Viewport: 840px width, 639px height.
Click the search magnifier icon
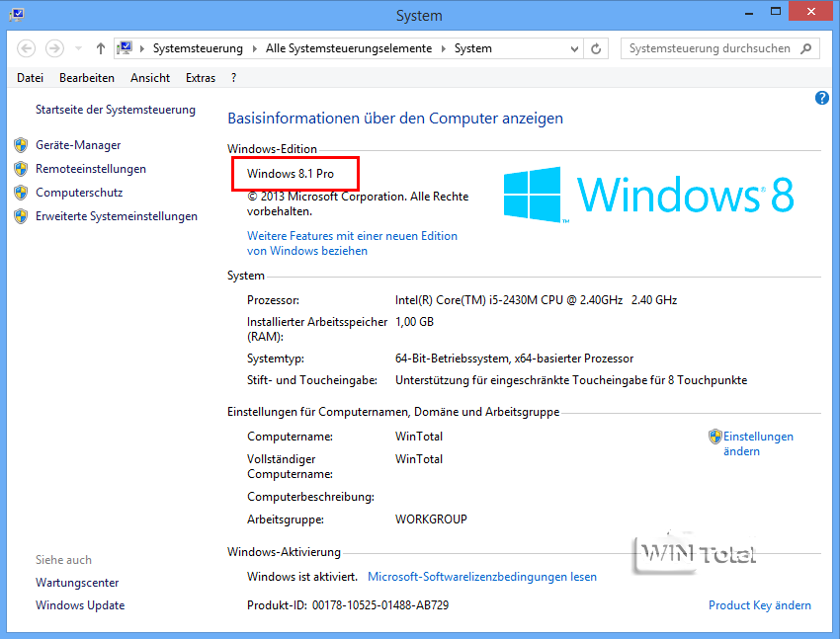coord(806,48)
